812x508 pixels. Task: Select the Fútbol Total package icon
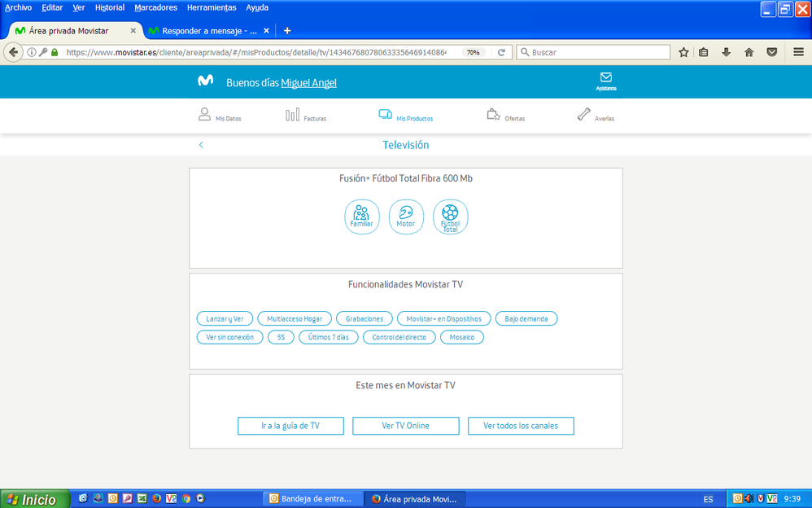tap(450, 217)
